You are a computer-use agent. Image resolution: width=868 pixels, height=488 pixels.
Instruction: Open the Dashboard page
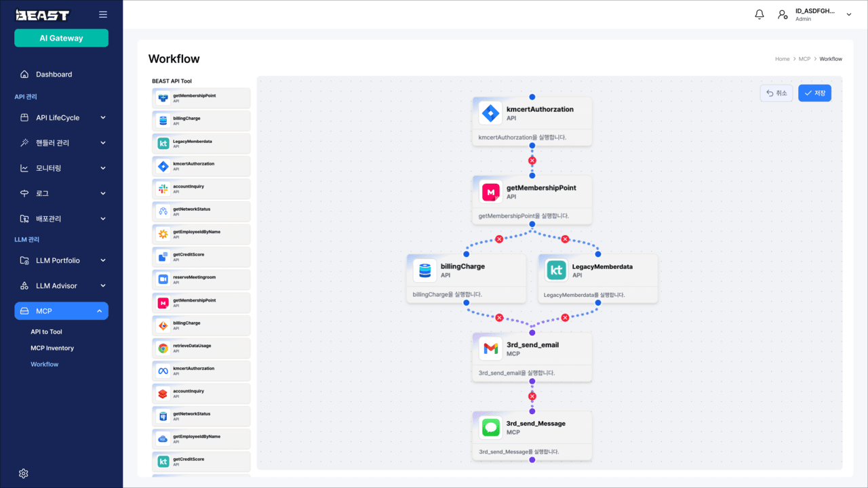(x=54, y=75)
